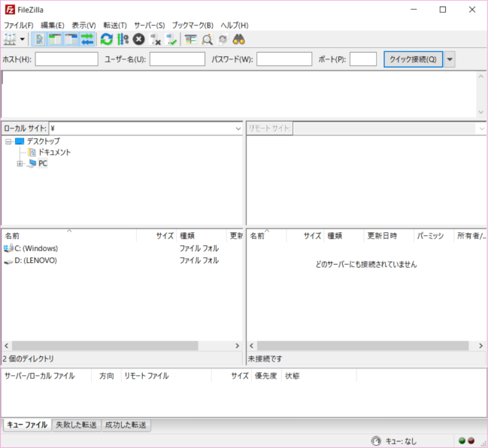
Task: Toggle synchronized browsing icon
Action: coord(223,40)
